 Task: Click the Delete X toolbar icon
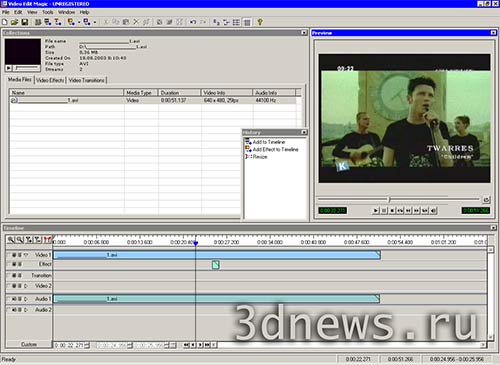(136, 22)
